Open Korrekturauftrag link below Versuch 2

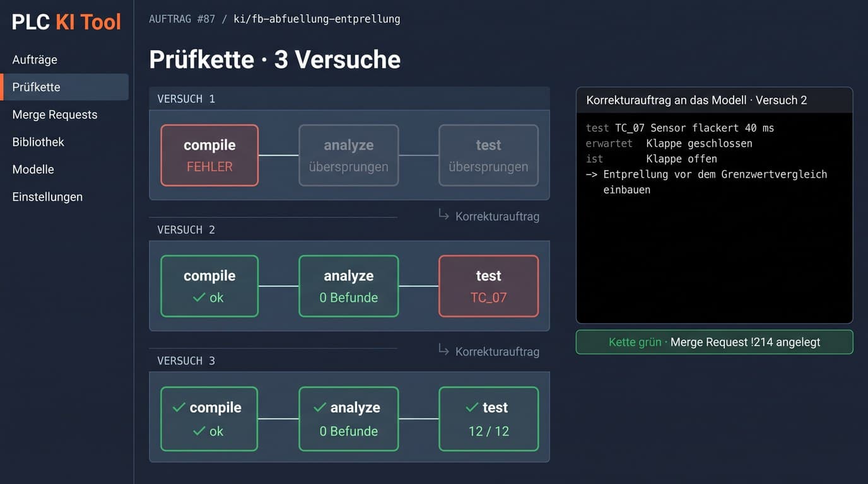click(x=497, y=352)
